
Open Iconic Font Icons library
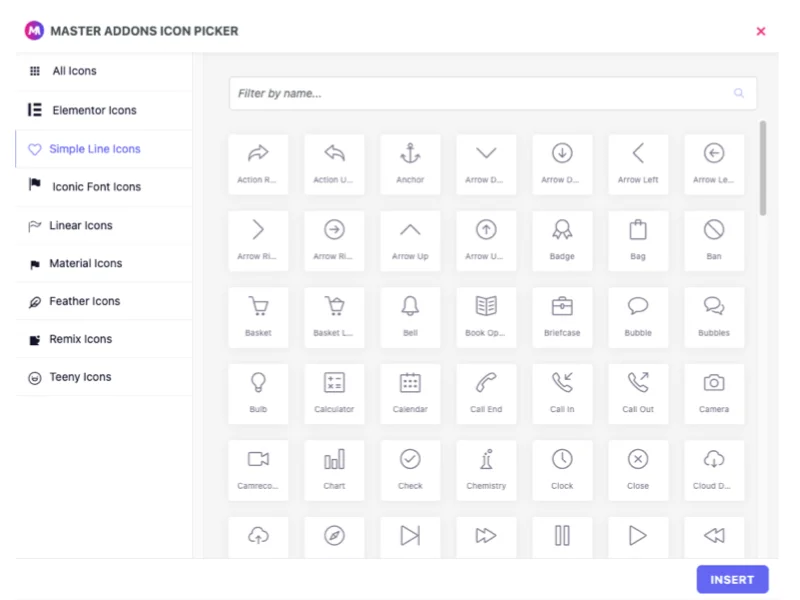[104, 187]
